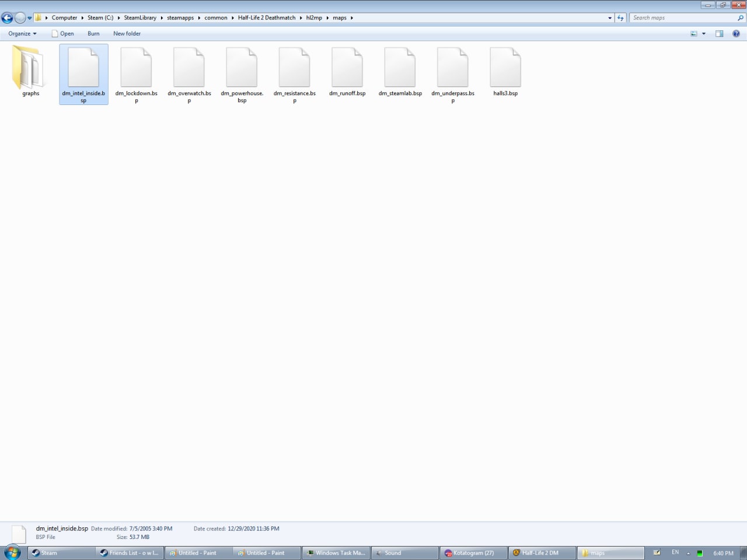Expand arrow after hl2mp breadcrumb
The image size is (747, 560).
point(327,18)
